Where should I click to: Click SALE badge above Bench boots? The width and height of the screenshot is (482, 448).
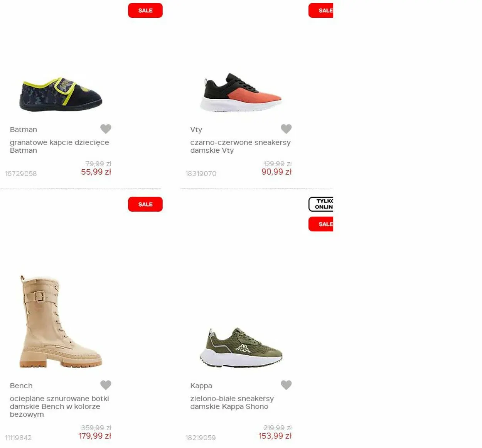tap(145, 204)
